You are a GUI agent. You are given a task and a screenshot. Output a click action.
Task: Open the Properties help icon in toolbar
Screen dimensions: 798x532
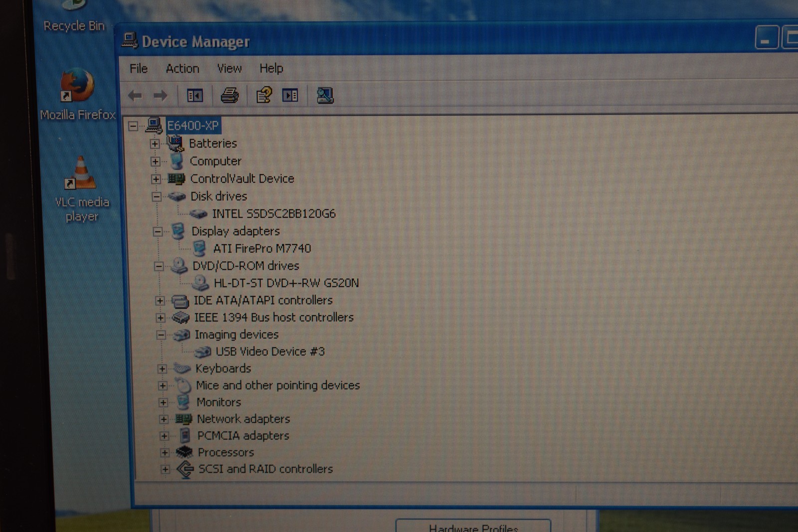264,95
